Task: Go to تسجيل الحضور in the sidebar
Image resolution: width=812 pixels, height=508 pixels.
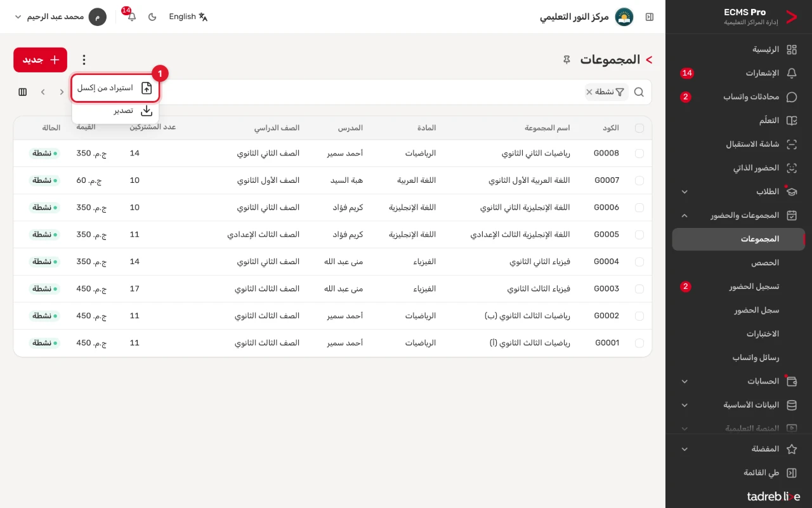Action: 738,286
